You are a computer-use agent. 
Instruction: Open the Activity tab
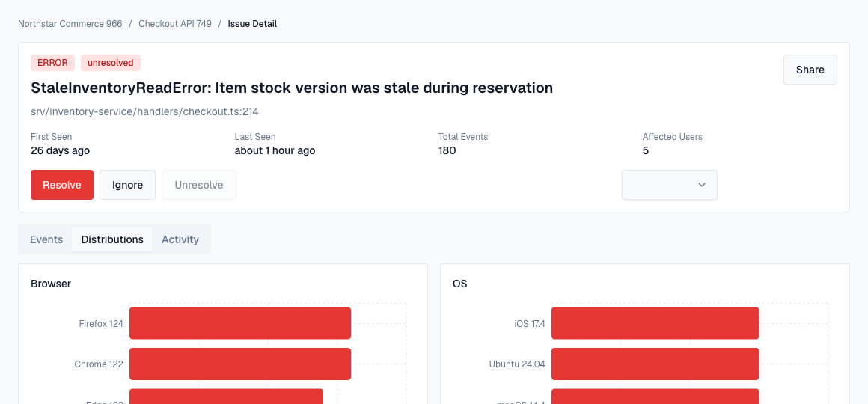[x=180, y=239]
